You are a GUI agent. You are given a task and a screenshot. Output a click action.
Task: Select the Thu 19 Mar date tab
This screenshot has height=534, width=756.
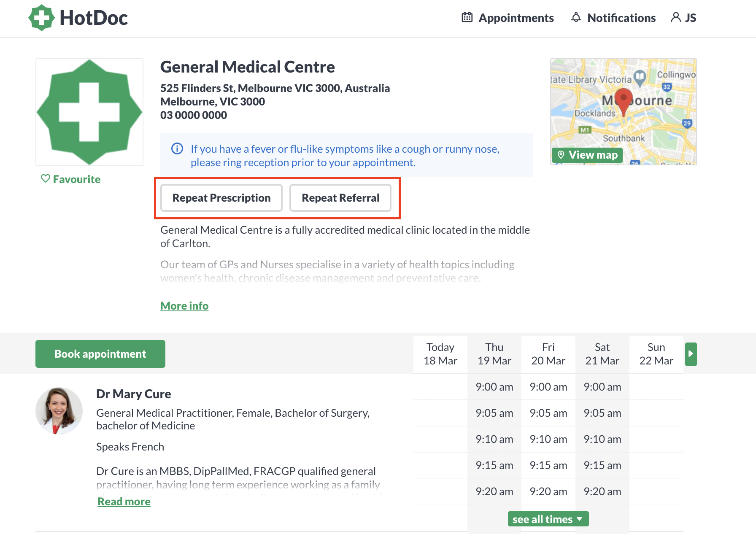494,354
